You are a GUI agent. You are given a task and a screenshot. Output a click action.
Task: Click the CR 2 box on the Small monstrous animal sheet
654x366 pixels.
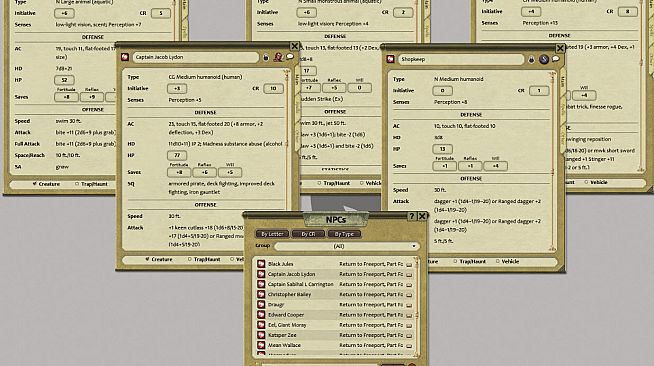(x=403, y=13)
